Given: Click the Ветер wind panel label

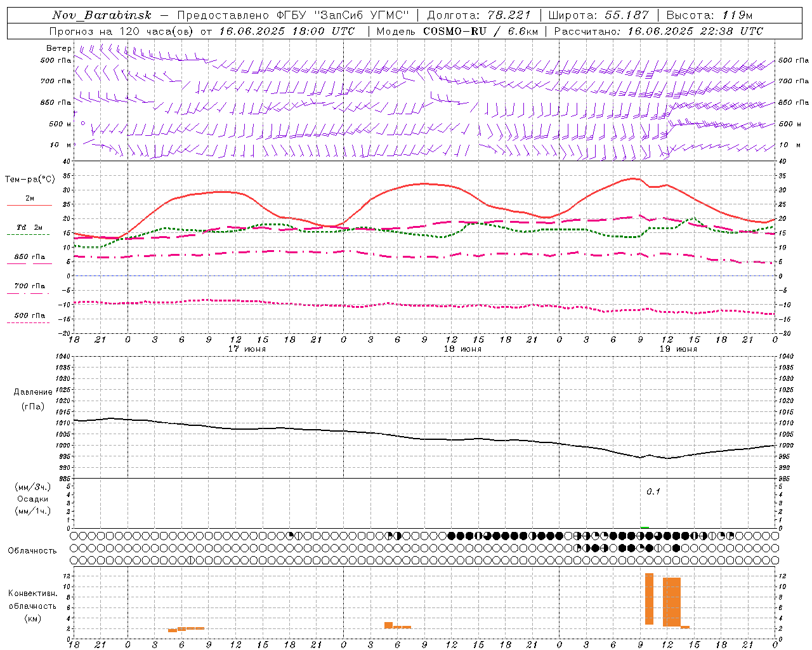Looking at the screenshot, I should click(59, 48).
